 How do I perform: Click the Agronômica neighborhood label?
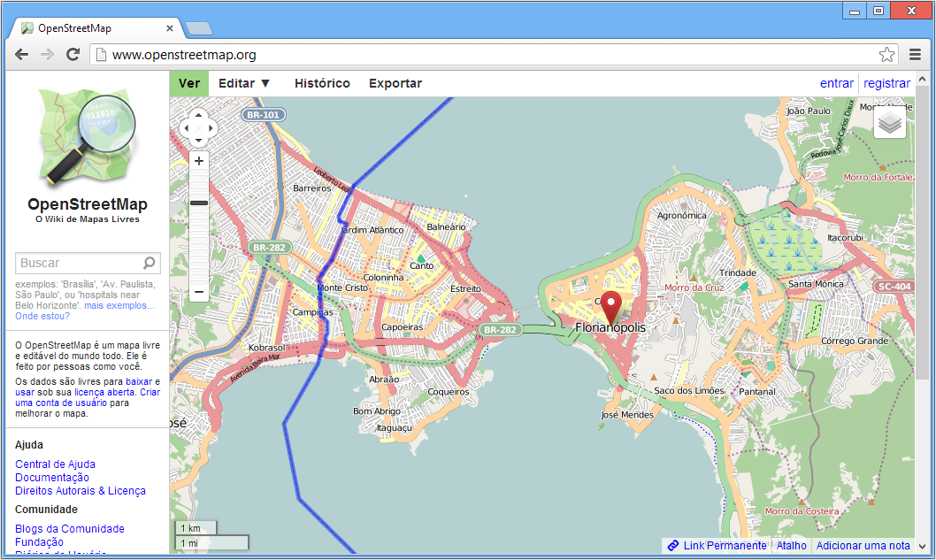(682, 216)
